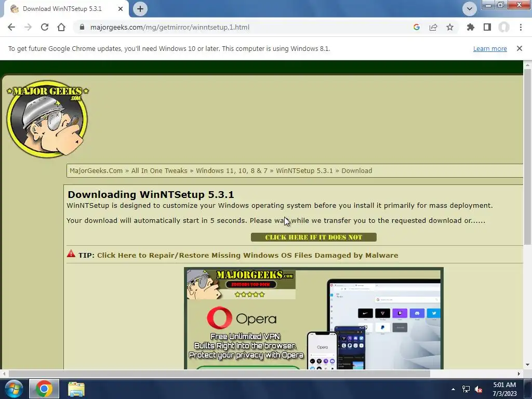The image size is (532, 399).
Task: Click the horizontal scrollbar left arrow
Action: click(4, 374)
